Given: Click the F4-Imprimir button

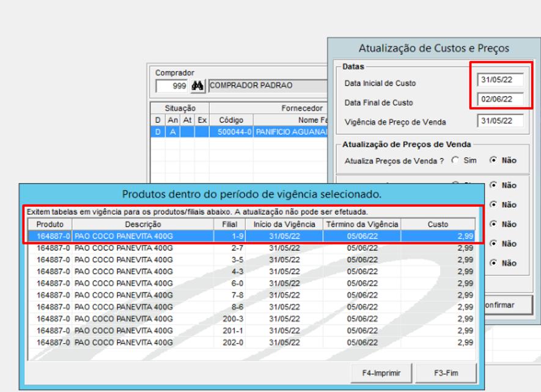Looking at the screenshot, I should click(x=381, y=373).
